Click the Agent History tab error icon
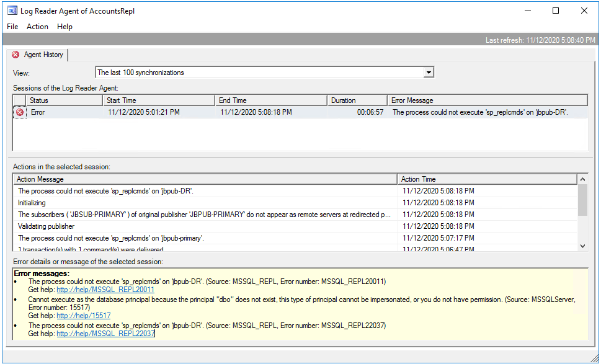 [16, 55]
